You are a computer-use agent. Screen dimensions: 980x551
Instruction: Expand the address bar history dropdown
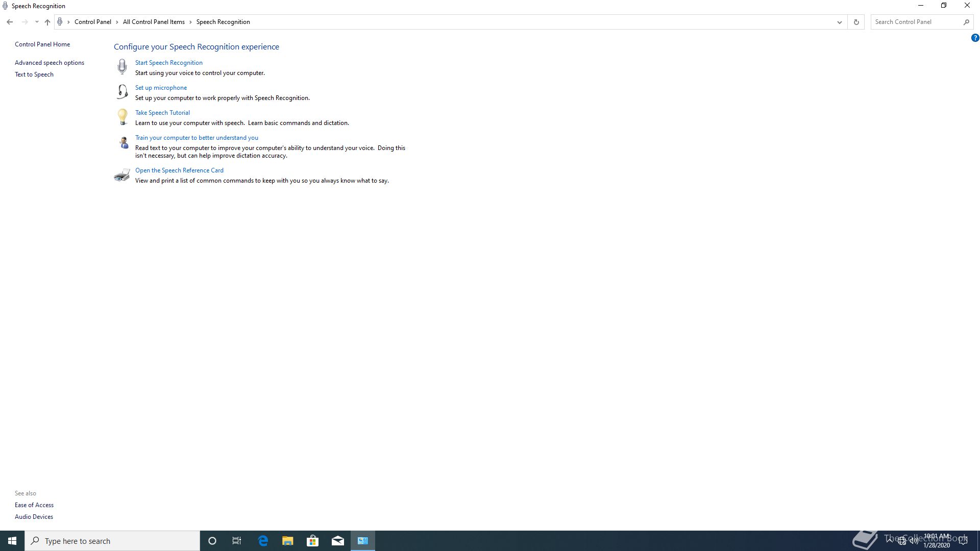839,22
